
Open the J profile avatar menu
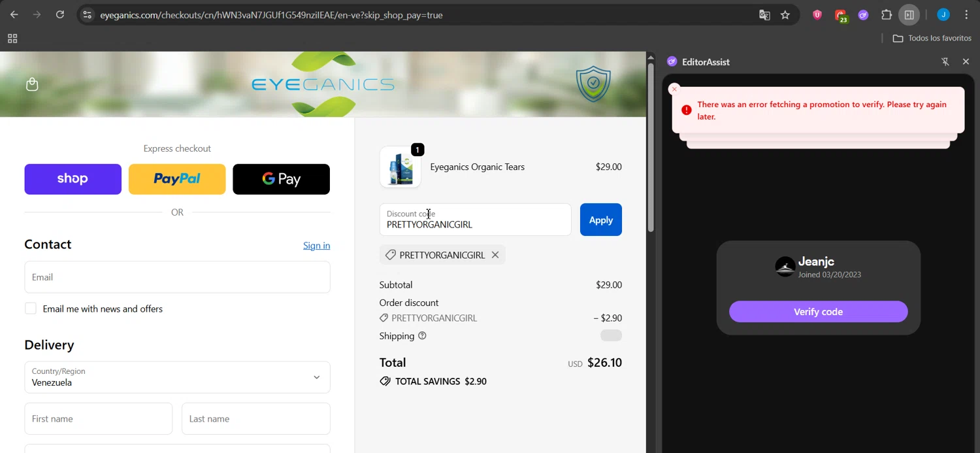point(943,15)
